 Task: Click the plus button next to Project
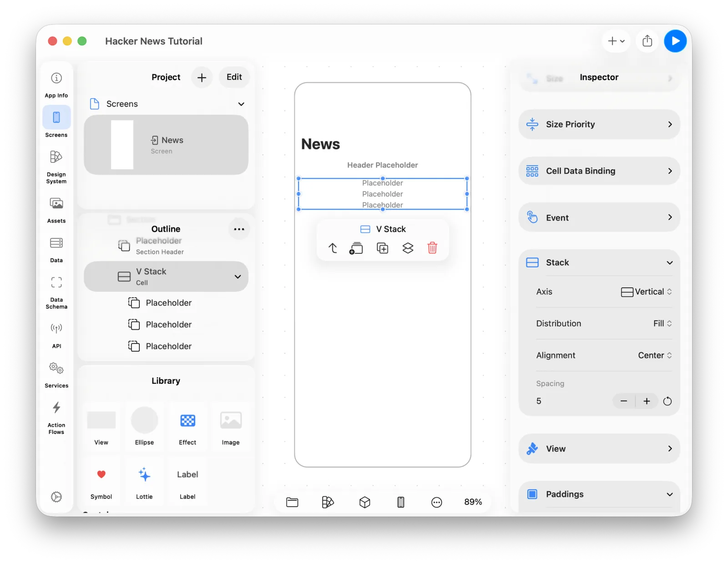(x=202, y=77)
